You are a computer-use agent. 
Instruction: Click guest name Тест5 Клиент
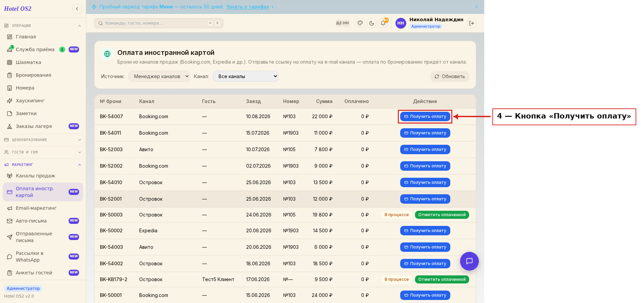pos(218,279)
